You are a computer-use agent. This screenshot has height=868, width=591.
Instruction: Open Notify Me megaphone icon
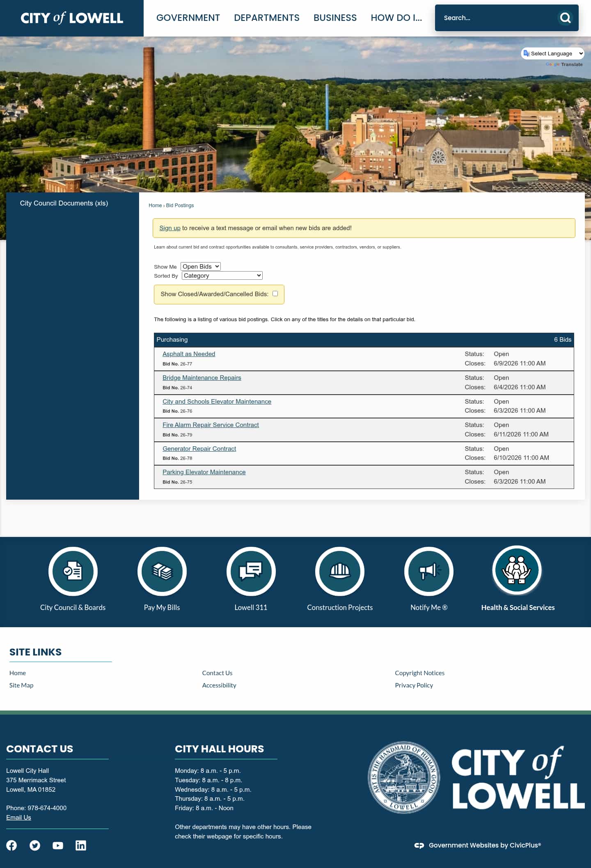pos(429,571)
